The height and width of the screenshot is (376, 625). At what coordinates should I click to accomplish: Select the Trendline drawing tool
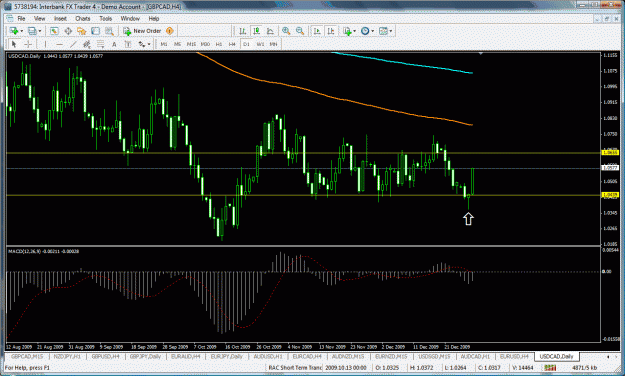click(73, 44)
